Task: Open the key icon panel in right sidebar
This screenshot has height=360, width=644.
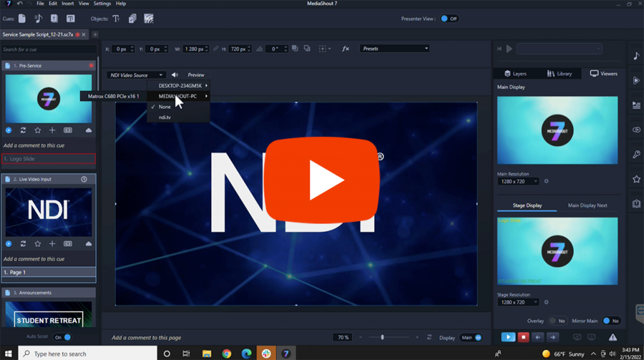Action: (636, 155)
